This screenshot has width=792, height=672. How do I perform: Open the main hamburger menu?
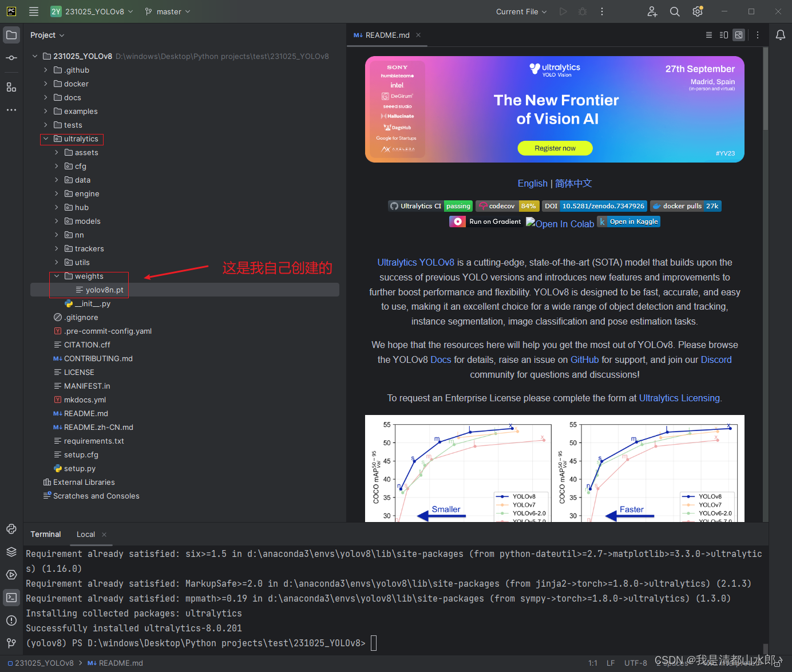pos(34,11)
